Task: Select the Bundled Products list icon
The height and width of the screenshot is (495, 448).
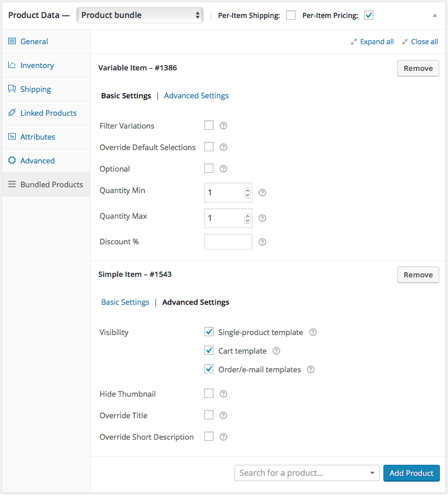Action: tap(12, 184)
